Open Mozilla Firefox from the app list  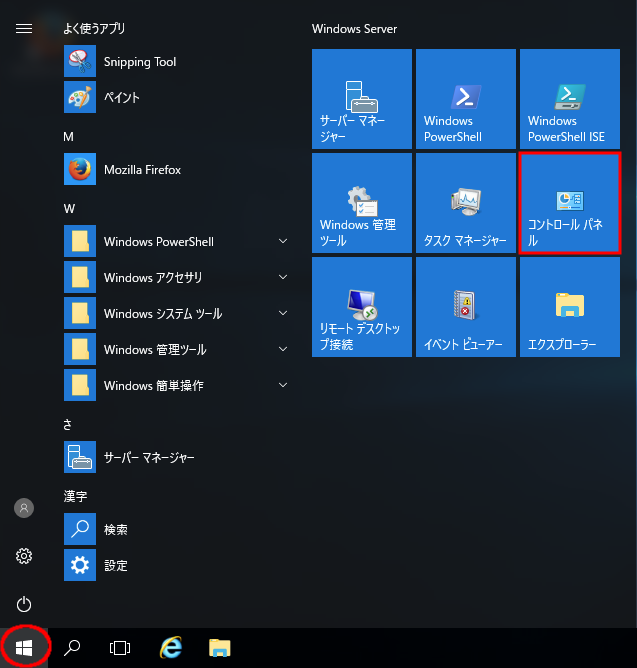point(142,170)
